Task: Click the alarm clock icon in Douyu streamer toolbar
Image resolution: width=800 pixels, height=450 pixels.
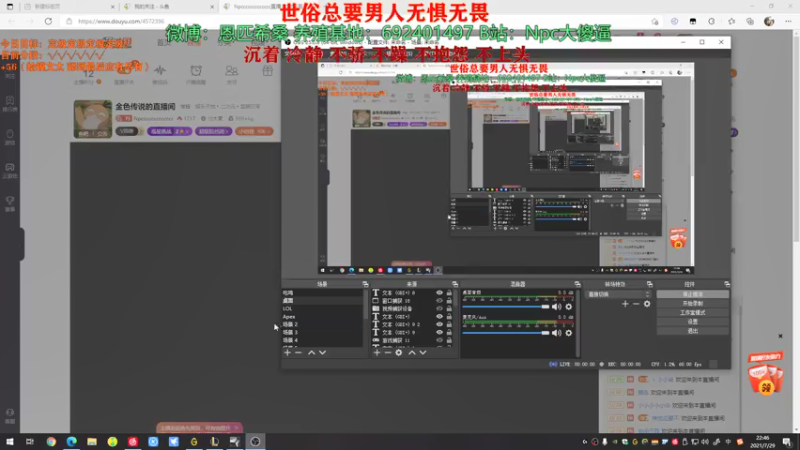Action: (196, 70)
